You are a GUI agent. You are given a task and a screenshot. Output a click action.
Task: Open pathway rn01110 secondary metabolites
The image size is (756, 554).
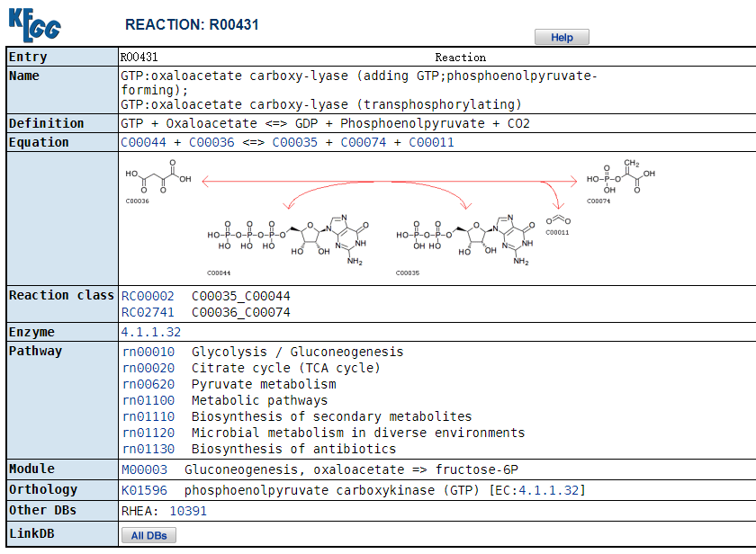coord(148,416)
